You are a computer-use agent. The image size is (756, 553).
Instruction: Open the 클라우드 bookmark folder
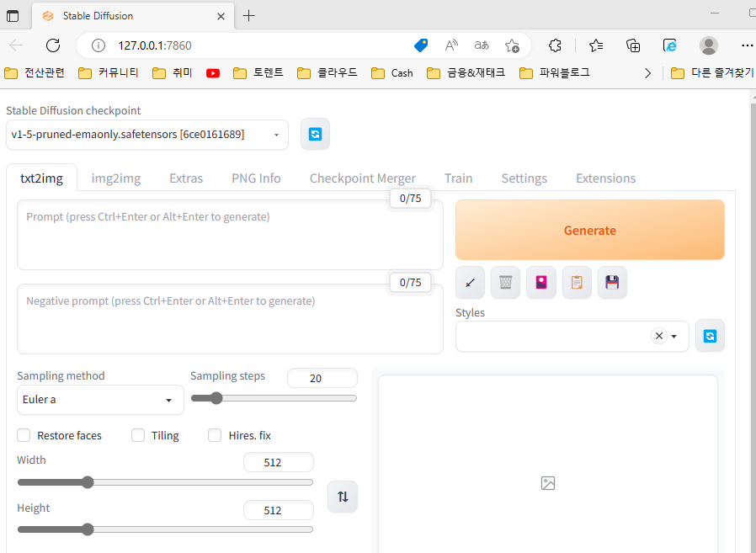coord(327,72)
